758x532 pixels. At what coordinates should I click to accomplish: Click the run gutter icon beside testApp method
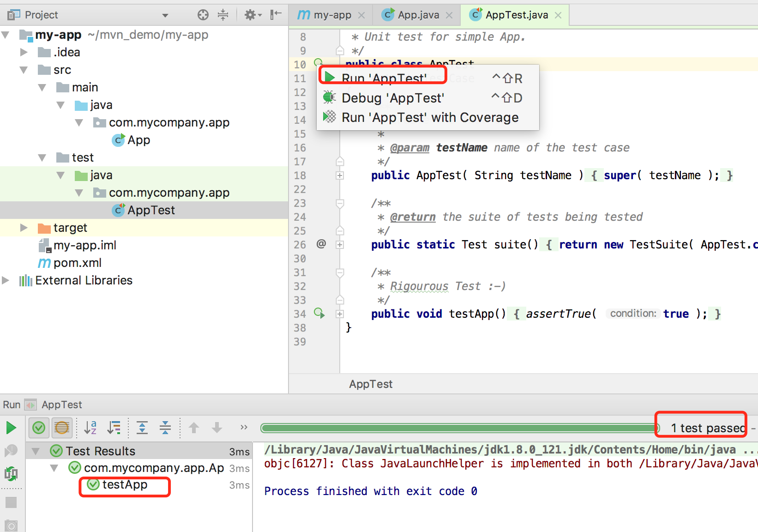pos(319,313)
